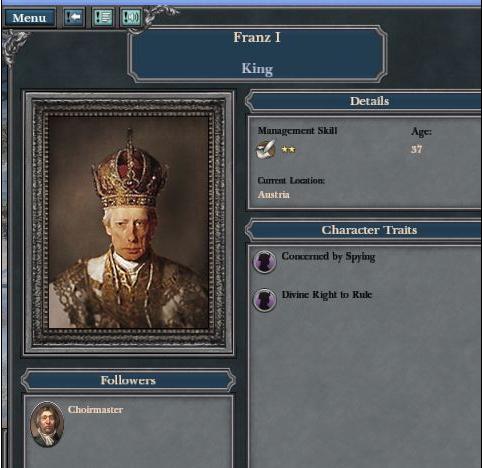Click the Concerned by Spying trait text
The width and height of the screenshot is (482, 468).
click(x=328, y=257)
